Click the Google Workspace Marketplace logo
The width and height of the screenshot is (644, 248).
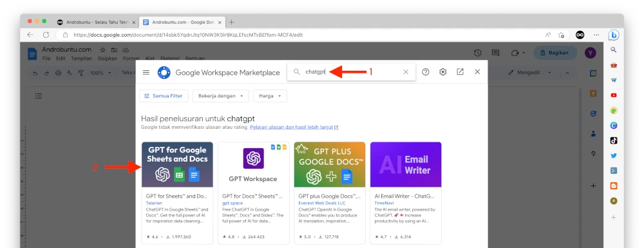pyautogui.click(x=164, y=72)
